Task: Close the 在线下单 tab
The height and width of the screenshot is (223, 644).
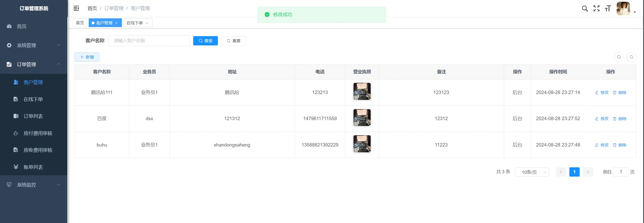Action: click(147, 23)
